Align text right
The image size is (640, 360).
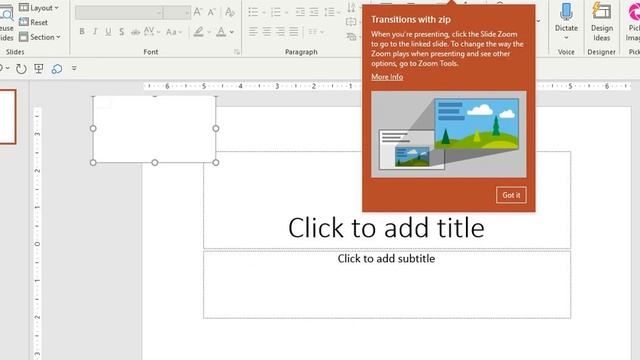tap(280, 31)
